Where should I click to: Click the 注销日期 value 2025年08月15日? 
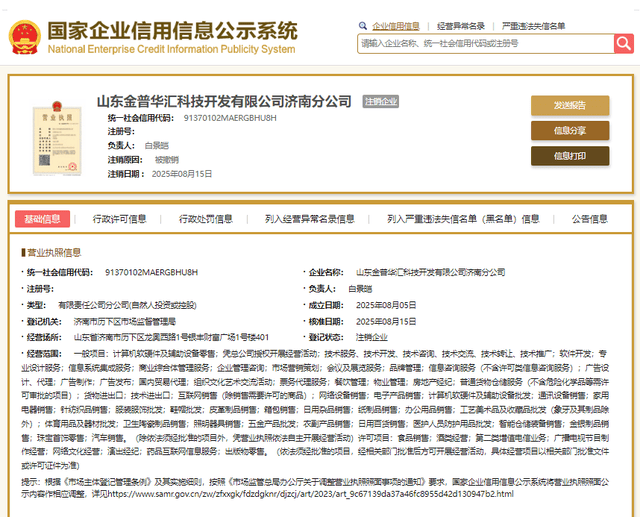pos(182,174)
